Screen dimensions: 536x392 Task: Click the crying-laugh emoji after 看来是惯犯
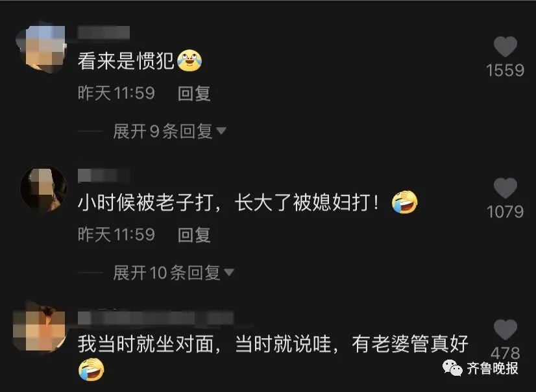tap(189, 60)
